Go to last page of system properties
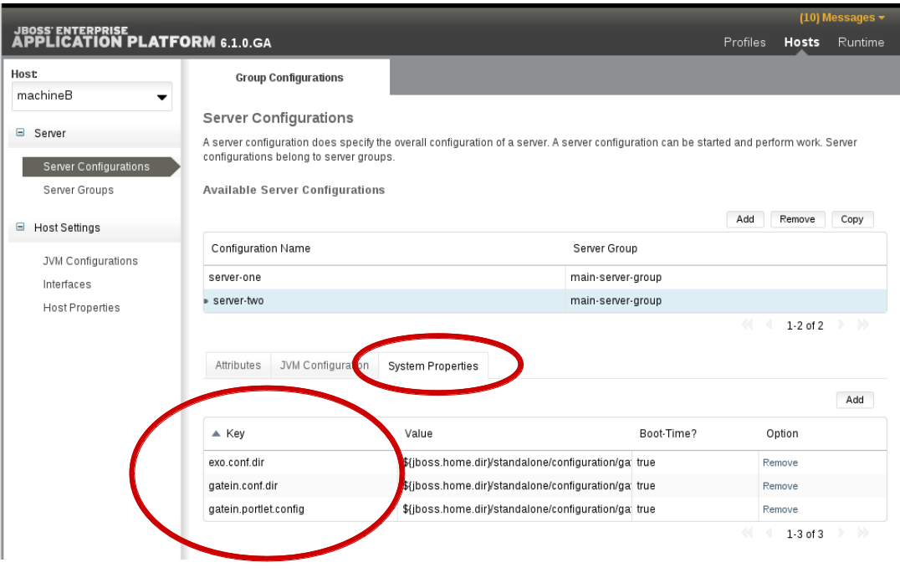 pyautogui.click(x=863, y=534)
